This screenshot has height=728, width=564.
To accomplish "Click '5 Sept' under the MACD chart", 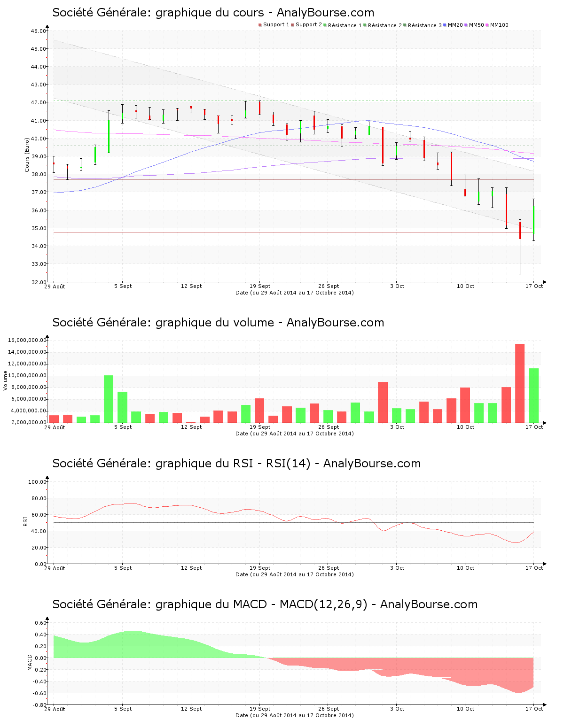I will (x=123, y=709).
